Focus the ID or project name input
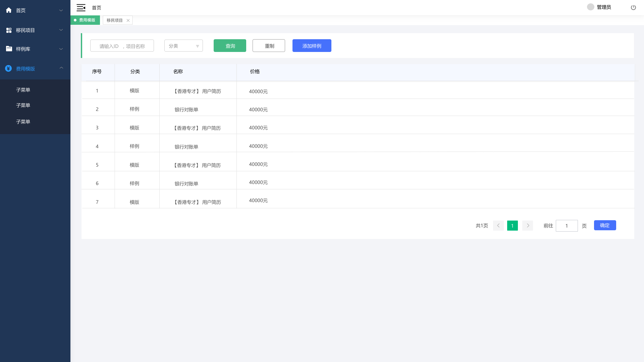This screenshot has height=362, width=644. (122, 46)
